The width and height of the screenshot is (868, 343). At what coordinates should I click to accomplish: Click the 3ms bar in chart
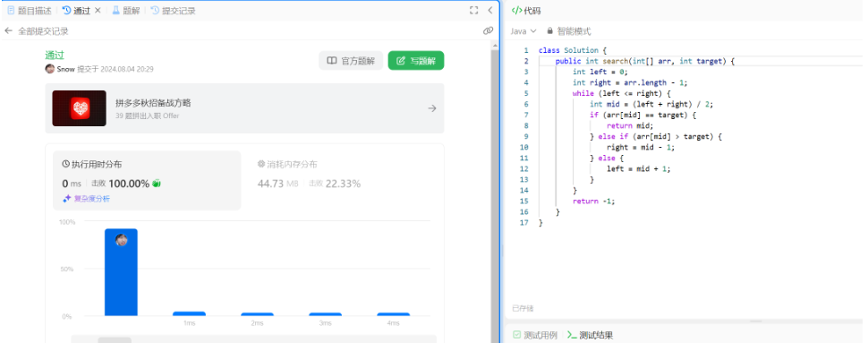(x=325, y=314)
